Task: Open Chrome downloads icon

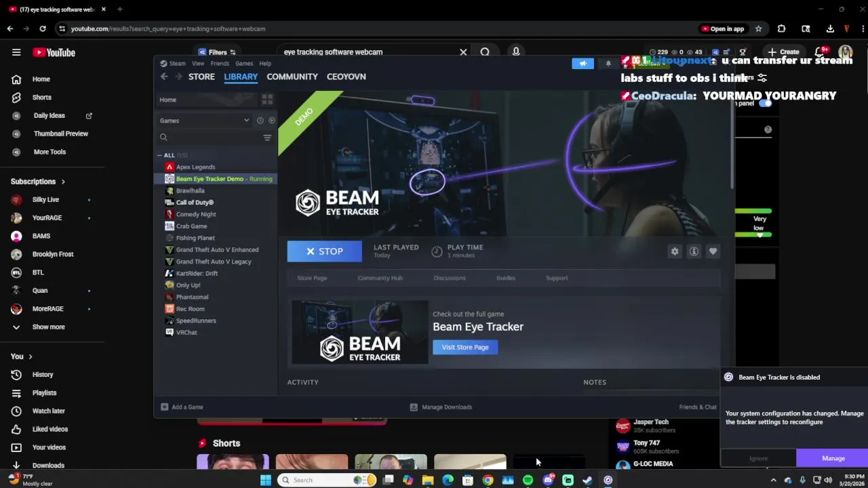Action: [x=830, y=28]
